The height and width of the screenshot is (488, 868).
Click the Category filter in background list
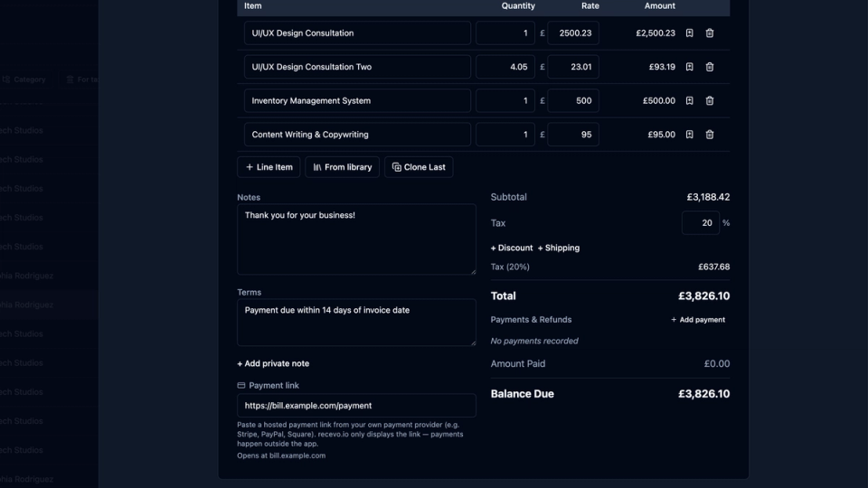pyautogui.click(x=24, y=80)
